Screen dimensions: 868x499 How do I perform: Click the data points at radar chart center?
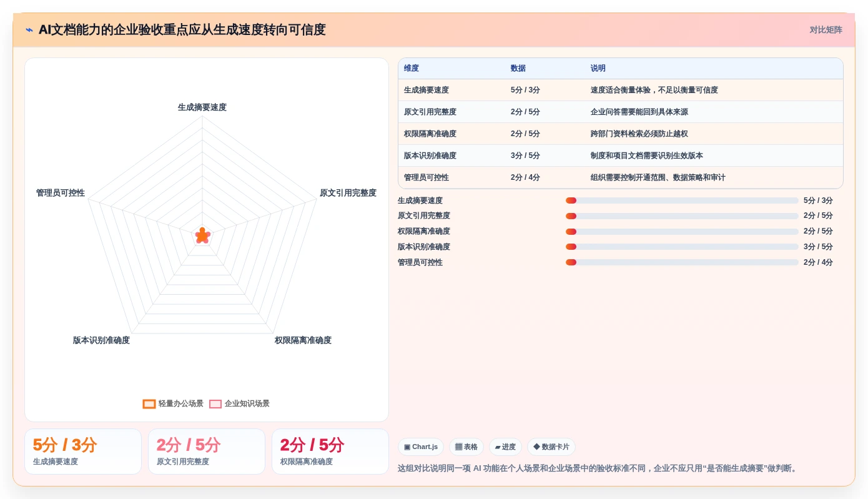click(x=202, y=235)
